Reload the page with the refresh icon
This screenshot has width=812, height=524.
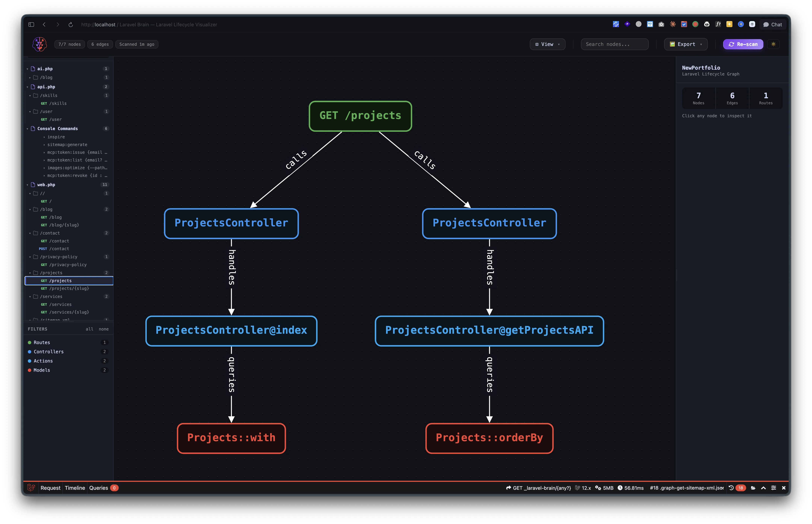pos(71,24)
